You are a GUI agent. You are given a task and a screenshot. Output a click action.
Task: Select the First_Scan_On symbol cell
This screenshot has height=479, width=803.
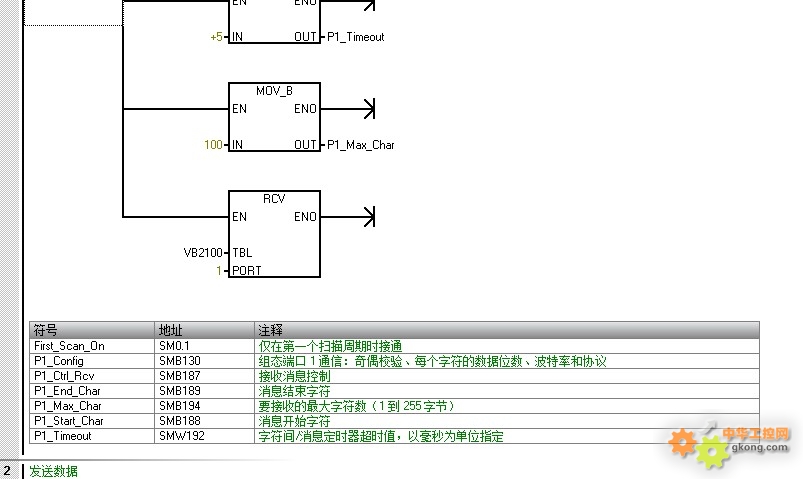pos(92,346)
